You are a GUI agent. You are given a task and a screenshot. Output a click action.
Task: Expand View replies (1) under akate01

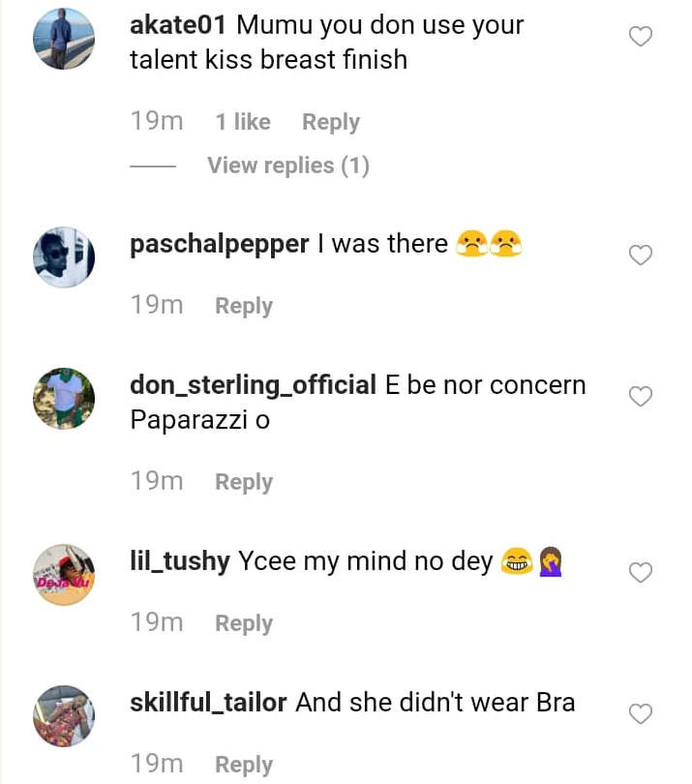coord(287,166)
